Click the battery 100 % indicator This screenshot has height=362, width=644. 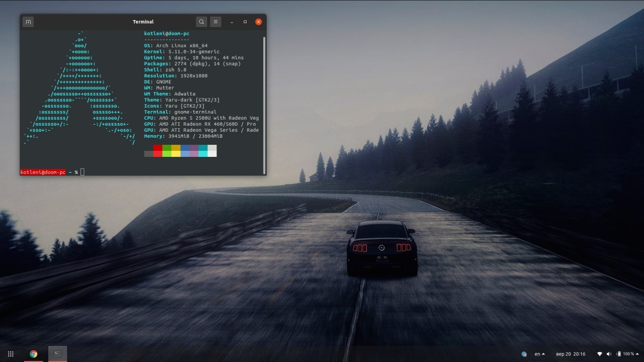(x=625, y=354)
